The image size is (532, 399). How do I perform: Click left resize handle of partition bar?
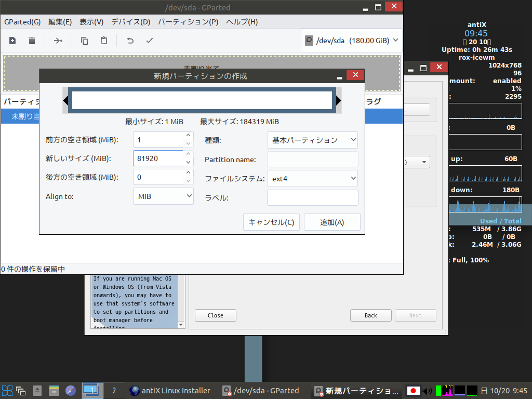65,100
